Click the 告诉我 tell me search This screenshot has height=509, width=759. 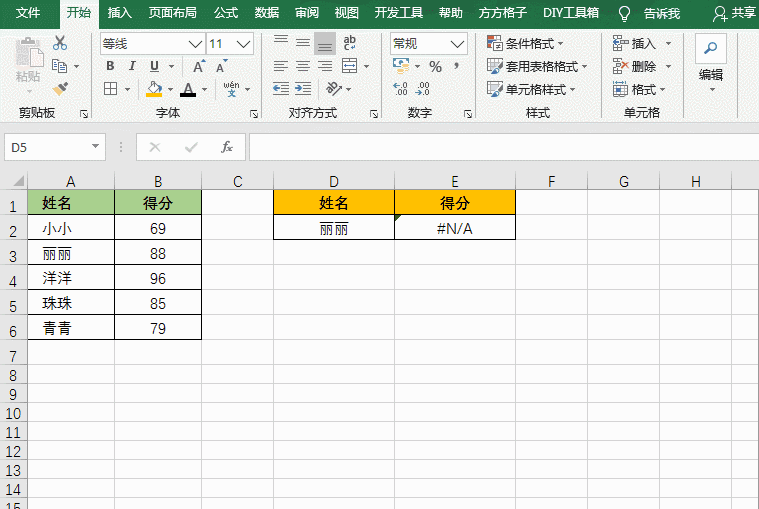point(662,13)
